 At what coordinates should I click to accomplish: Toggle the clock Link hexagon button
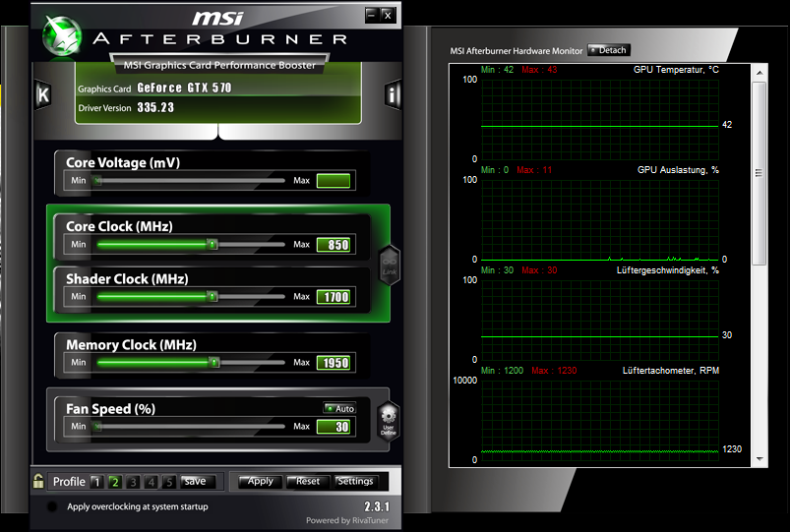[389, 266]
